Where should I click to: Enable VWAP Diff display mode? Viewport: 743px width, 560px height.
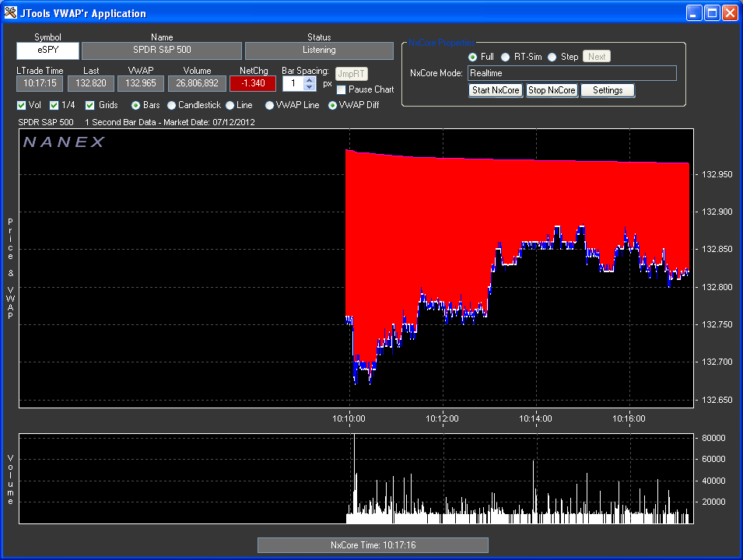(334, 105)
